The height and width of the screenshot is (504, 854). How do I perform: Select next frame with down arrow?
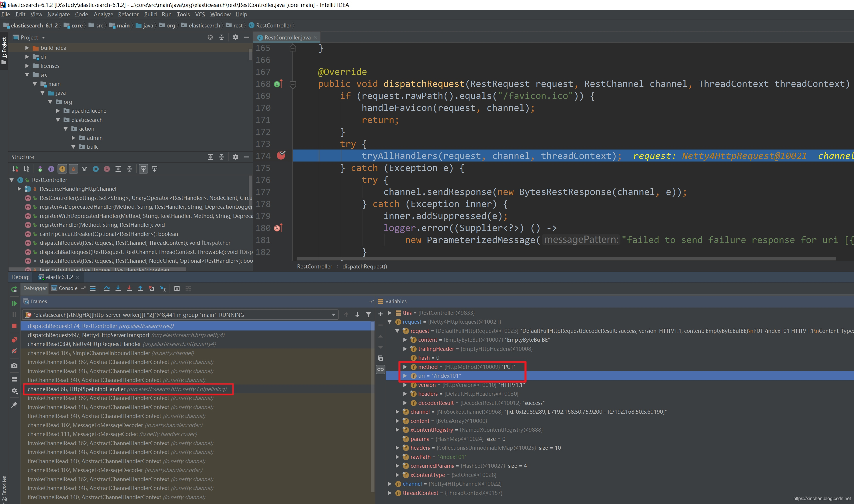[x=357, y=315]
